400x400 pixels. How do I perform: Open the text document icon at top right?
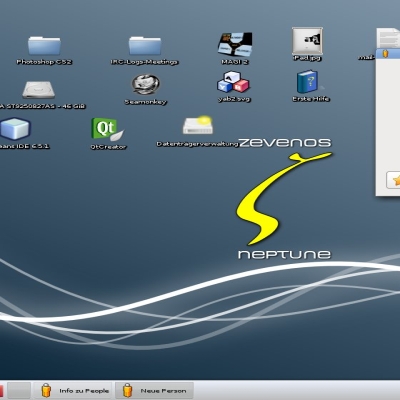(x=388, y=38)
